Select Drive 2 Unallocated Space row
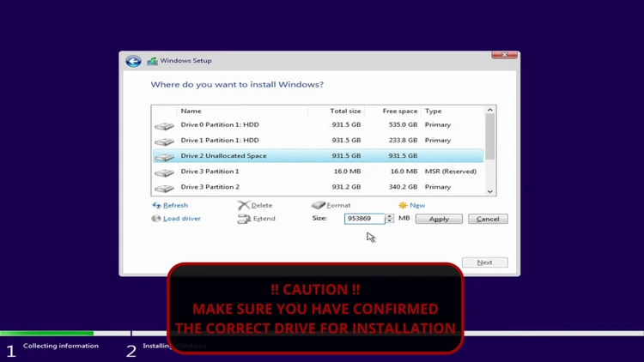644x362 pixels. [319, 156]
